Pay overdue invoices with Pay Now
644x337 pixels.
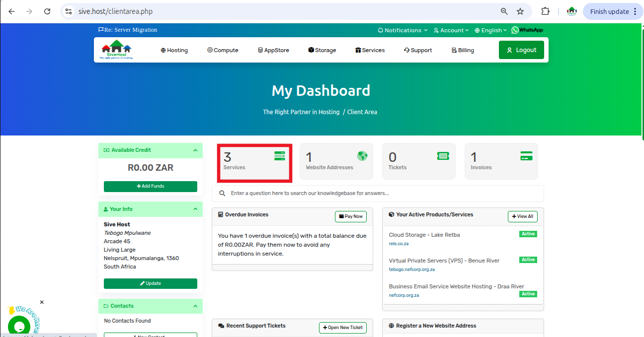(351, 216)
